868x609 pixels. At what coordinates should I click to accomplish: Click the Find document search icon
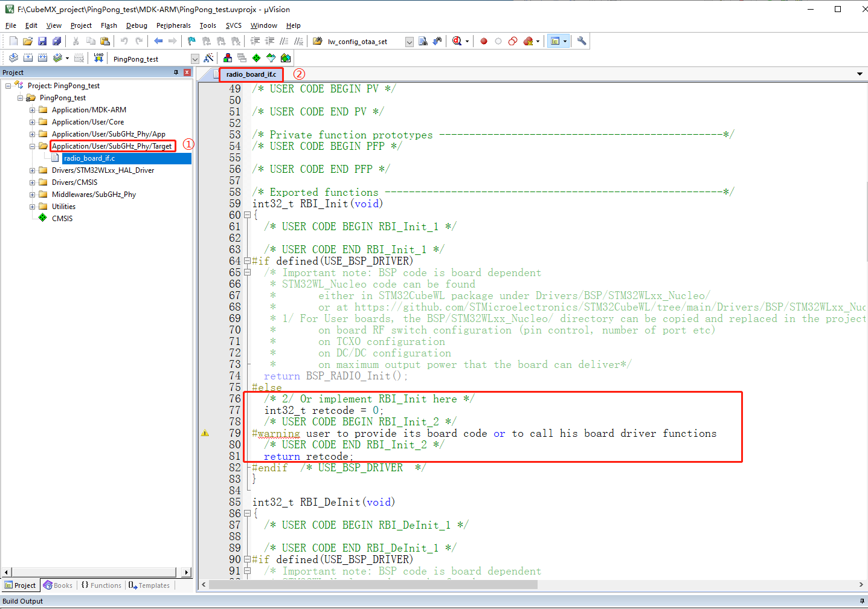click(x=423, y=41)
